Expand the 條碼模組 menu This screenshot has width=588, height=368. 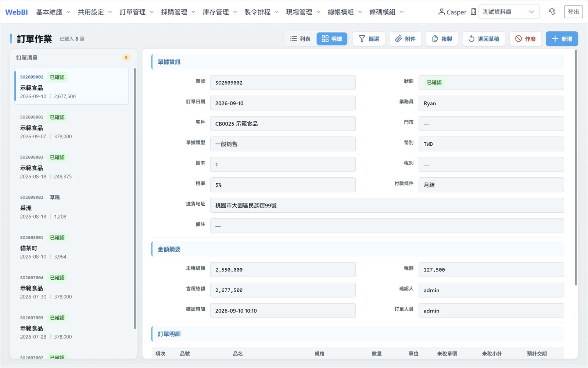pos(386,12)
